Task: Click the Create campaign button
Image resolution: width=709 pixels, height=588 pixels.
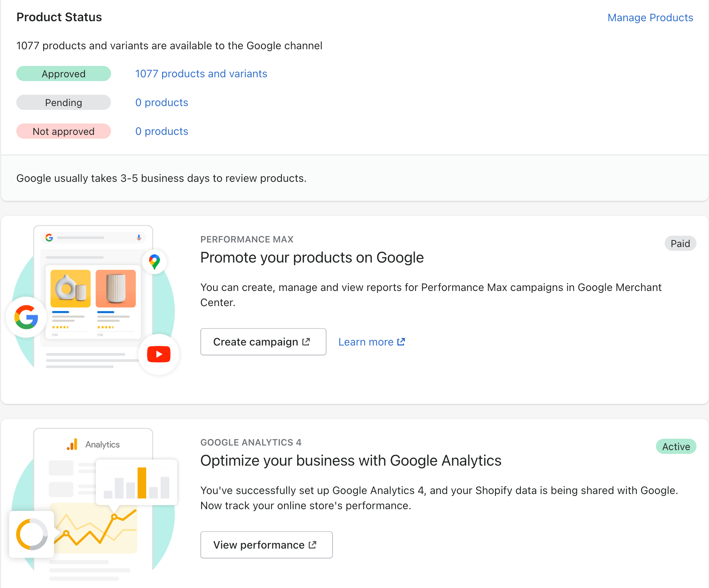Action: pyautogui.click(x=263, y=342)
